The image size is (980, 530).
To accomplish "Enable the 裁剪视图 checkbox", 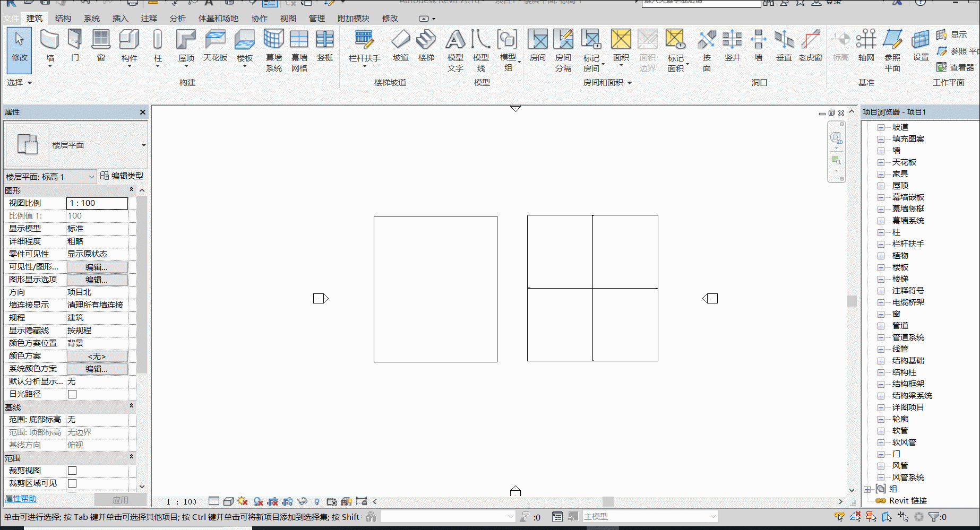I will 72,471.
